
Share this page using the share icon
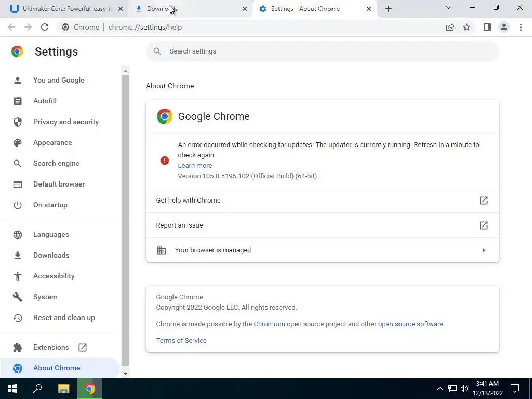(450, 27)
